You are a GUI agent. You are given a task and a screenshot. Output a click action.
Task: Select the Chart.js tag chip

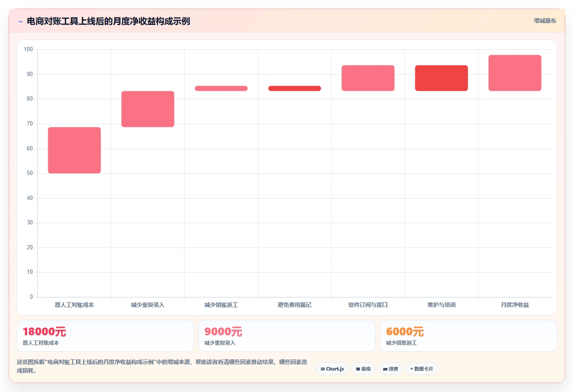[x=332, y=369]
